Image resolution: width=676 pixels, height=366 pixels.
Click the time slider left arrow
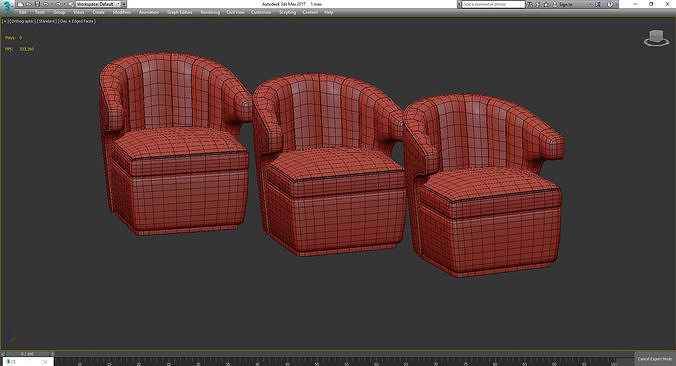click(2, 354)
